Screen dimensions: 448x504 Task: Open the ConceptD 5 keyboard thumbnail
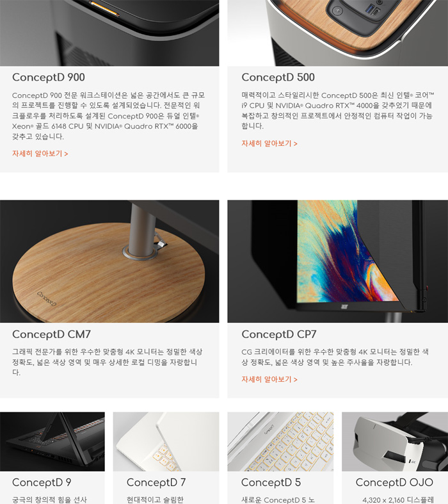tap(280, 442)
